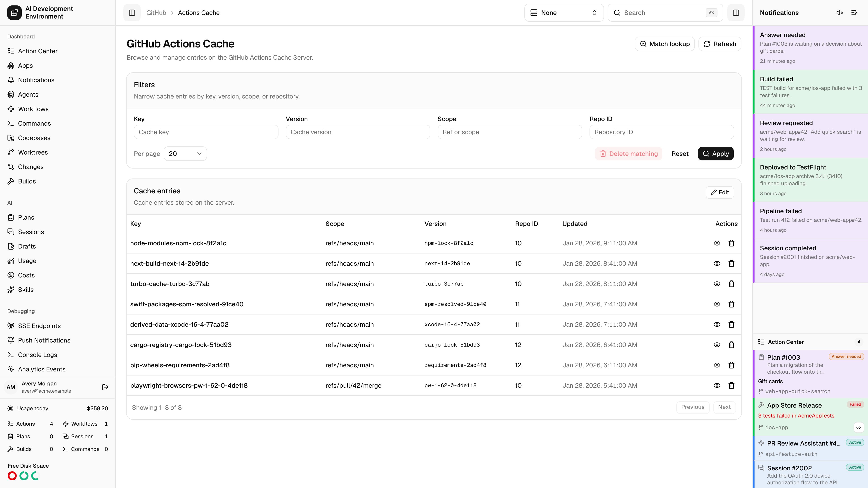868x488 pixels.
Task: Delete the derived-data-xcode-16-4-77aa02 entry
Action: (731, 324)
